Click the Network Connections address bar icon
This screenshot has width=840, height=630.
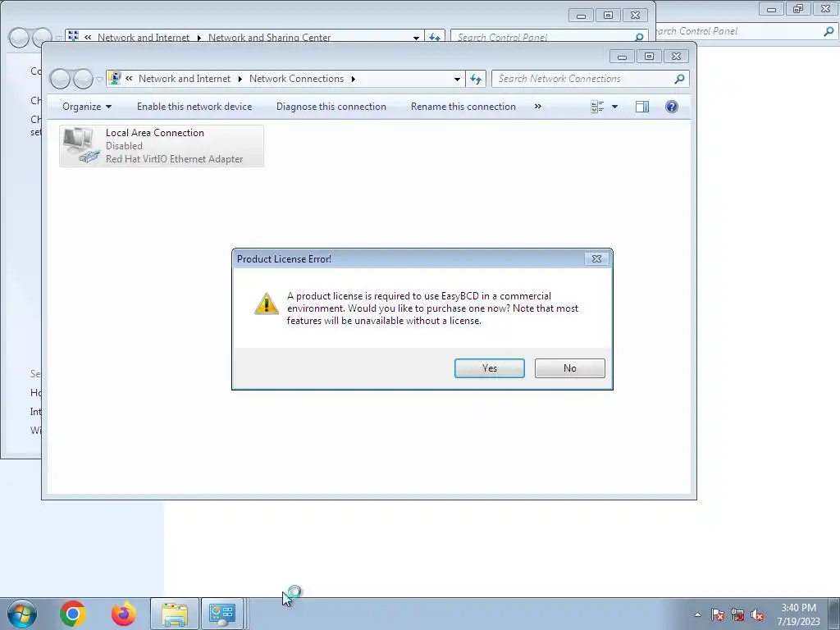coord(115,79)
